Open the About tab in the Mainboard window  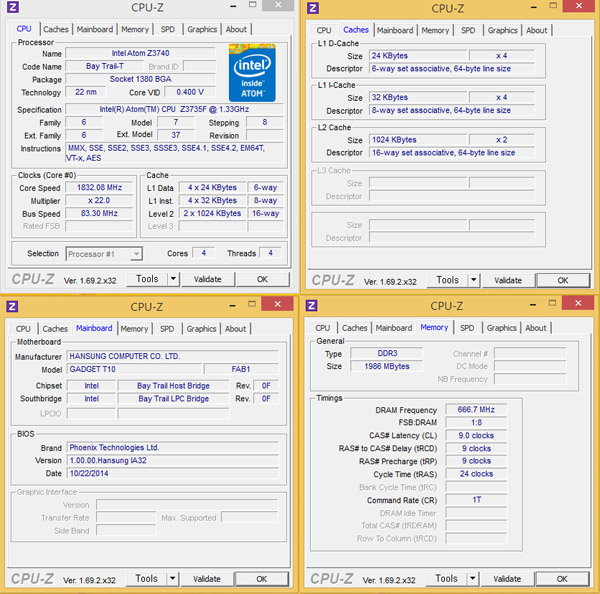235,329
